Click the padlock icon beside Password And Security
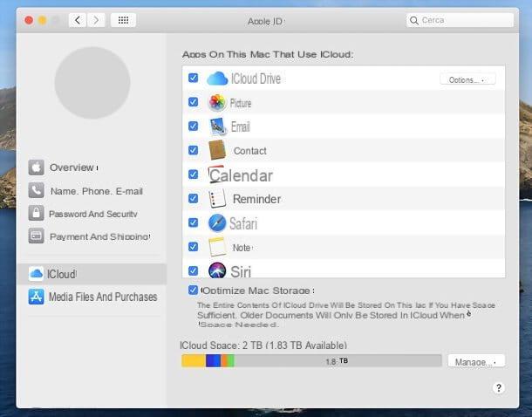This screenshot has width=532, height=417. coord(37,213)
